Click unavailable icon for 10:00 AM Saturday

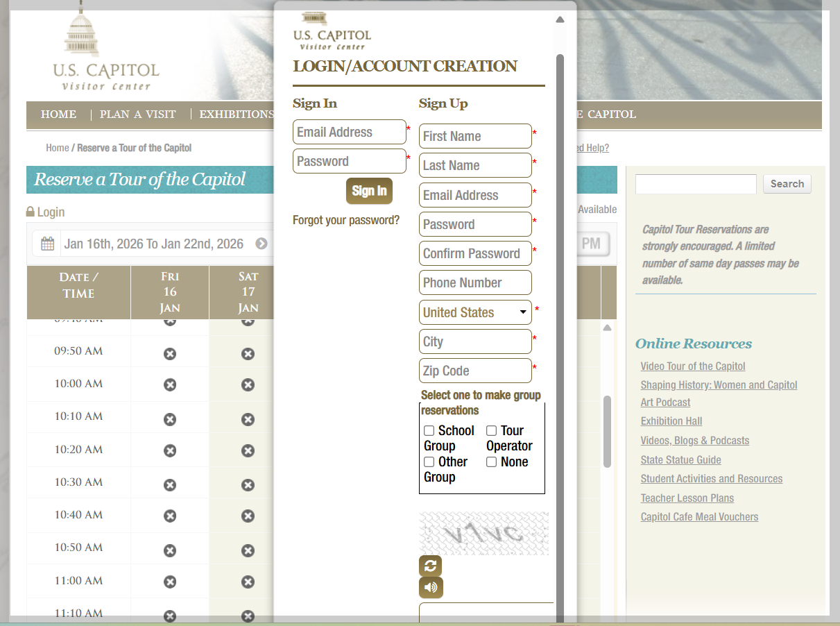(248, 384)
